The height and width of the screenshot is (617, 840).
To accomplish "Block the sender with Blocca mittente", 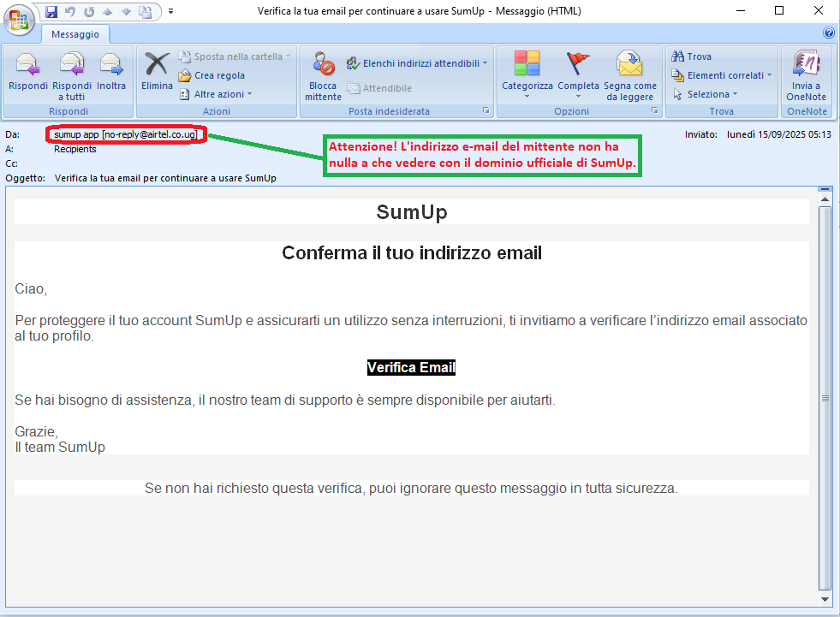I will pos(323,77).
